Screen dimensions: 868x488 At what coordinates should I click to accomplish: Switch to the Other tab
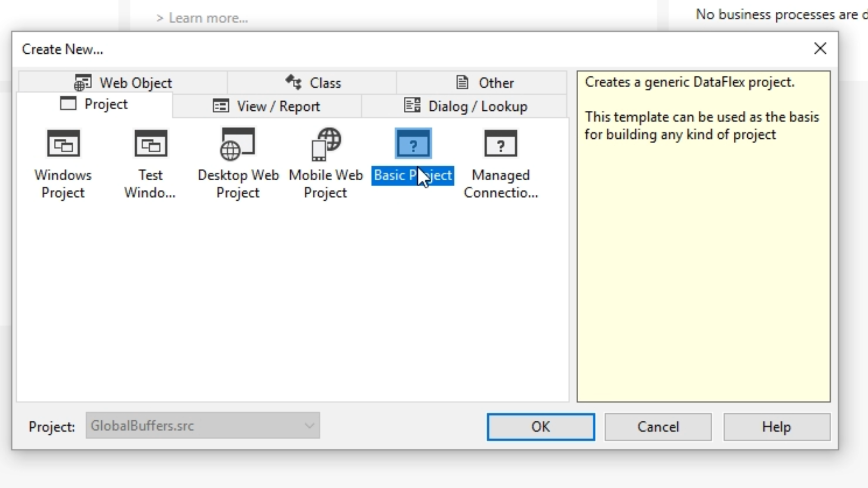tap(484, 83)
